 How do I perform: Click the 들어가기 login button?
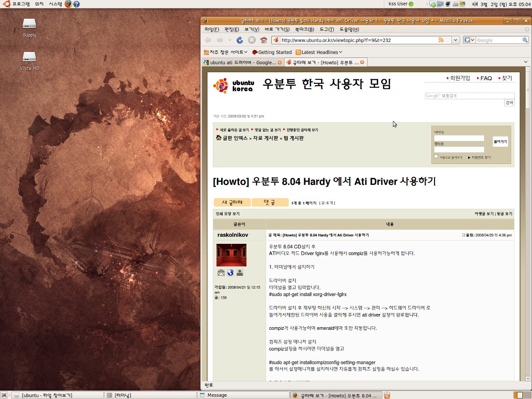click(500, 141)
